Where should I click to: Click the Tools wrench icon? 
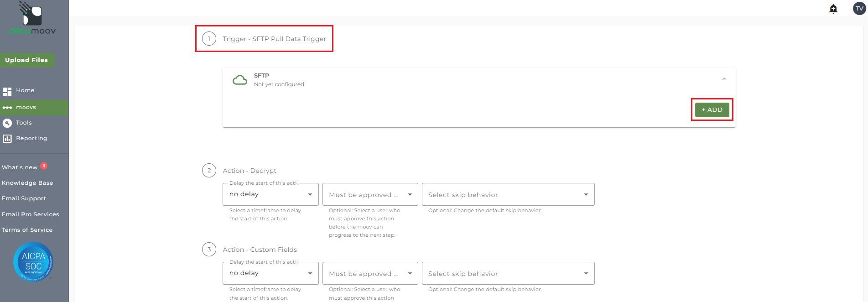(7, 123)
